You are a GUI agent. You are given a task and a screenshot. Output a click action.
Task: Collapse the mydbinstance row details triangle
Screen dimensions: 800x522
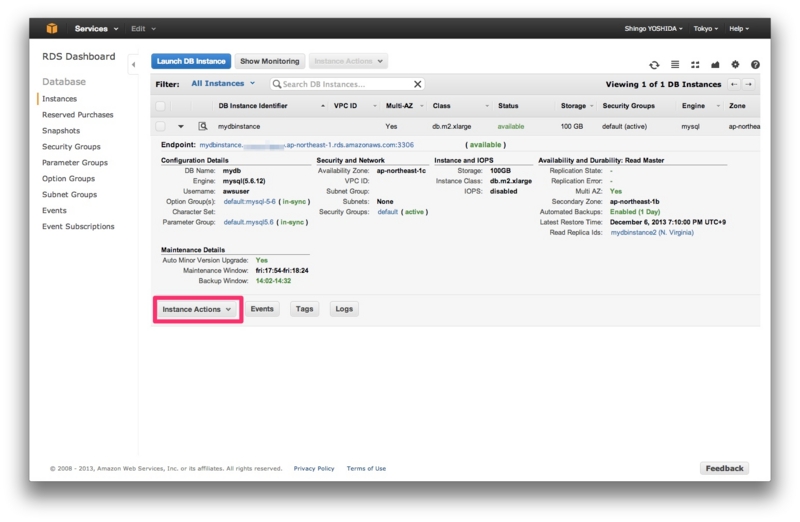pyautogui.click(x=181, y=127)
